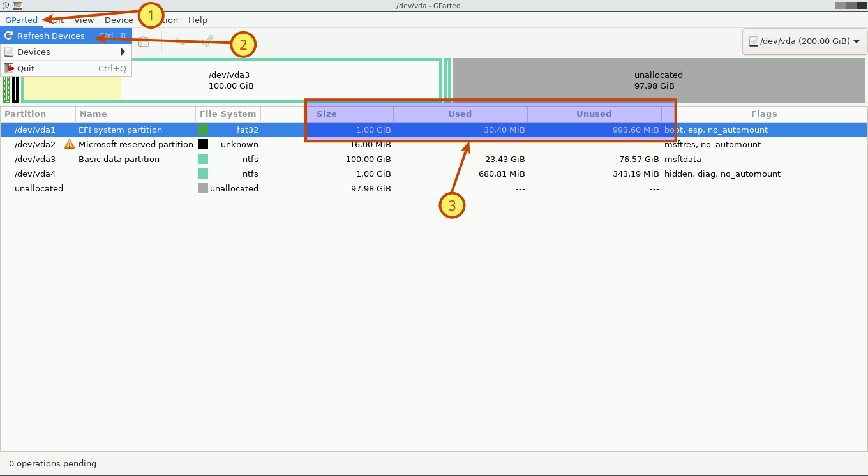Minimize the GParted window
This screenshot has height=476, width=868.
pos(841,5)
